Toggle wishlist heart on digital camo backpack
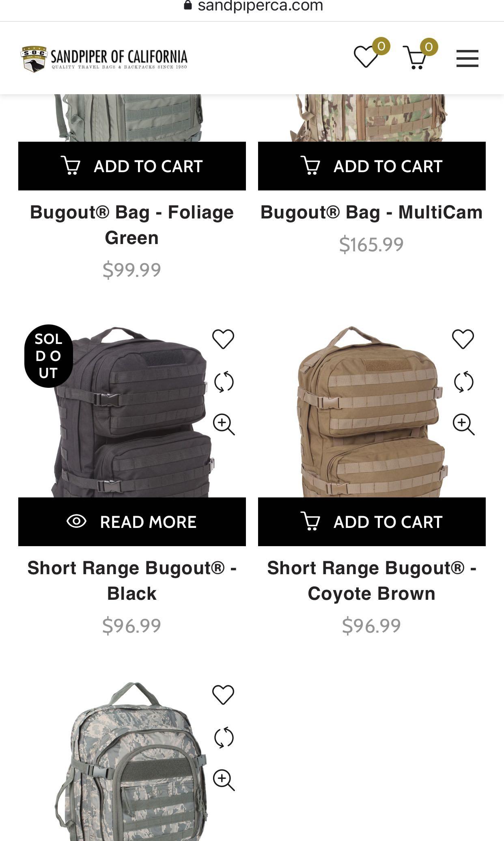Screen dimensions: 504x841 (x=224, y=695)
